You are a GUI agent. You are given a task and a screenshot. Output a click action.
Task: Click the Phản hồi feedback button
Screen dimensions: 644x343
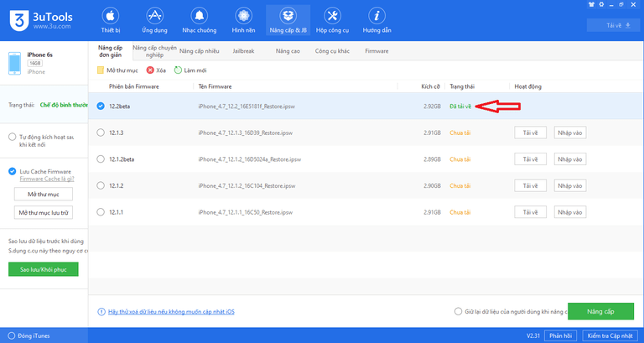click(x=561, y=335)
